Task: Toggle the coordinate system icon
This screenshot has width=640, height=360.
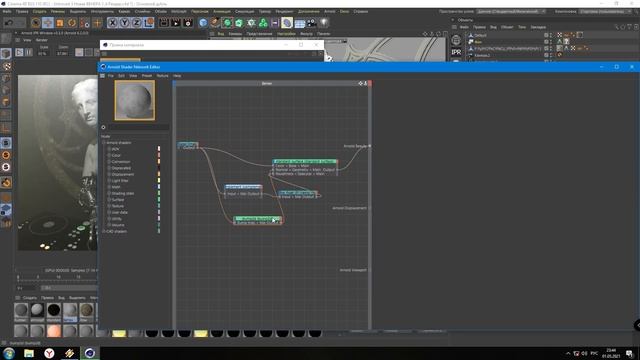Action: [x=149, y=23]
